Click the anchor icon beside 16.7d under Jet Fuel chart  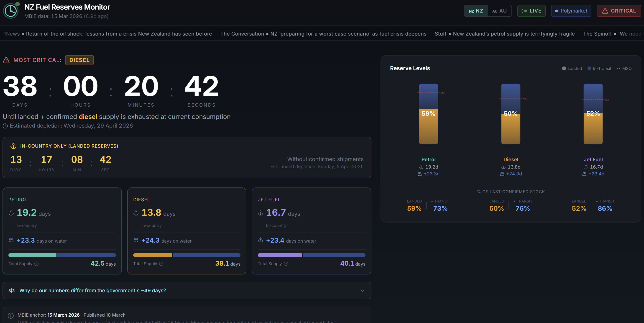[x=586, y=167]
